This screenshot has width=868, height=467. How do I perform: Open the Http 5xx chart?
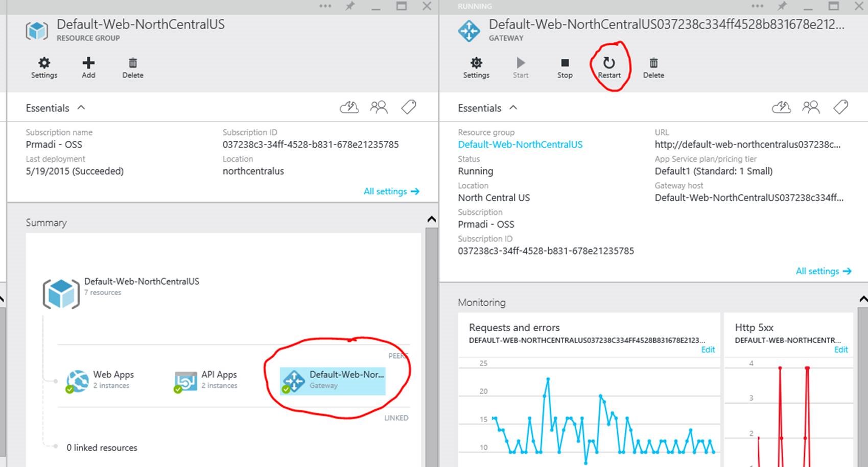tap(789, 390)
